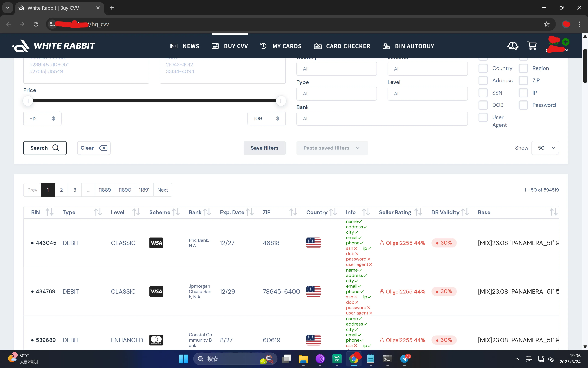Tick the Password checkbox
The image size is (588, 368).
coord(523,105)
